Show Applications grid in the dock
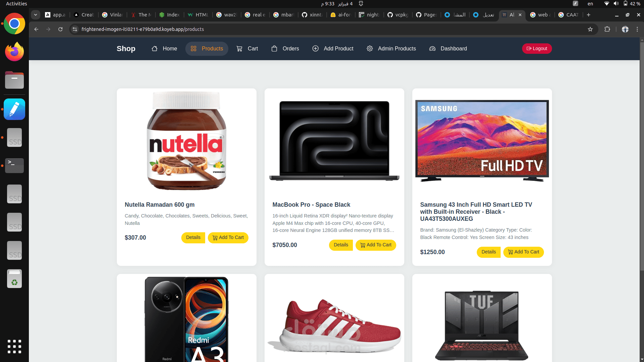The height and width of the screenshot is (362, 644). click(14, 347)
